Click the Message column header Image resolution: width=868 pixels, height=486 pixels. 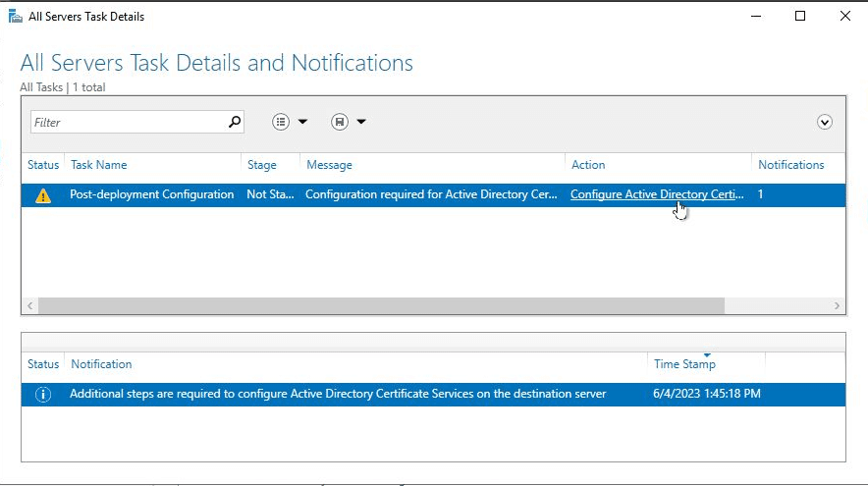click(x=329, y=165)
